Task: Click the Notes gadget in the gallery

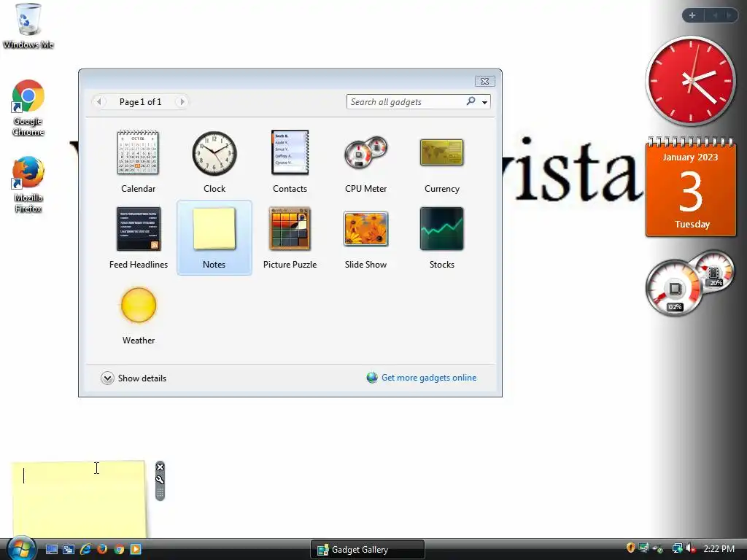Action: (214, 238)
